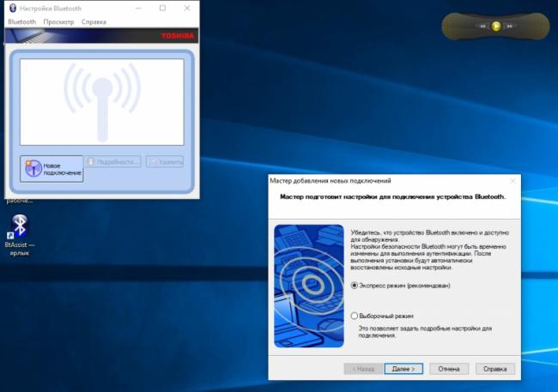Image resolution: width=558 pixels, height=392 pixels.
Task: Open the Справка menu in Bluetooth settings
Action: pyautogui.click(x=94, y=21)
